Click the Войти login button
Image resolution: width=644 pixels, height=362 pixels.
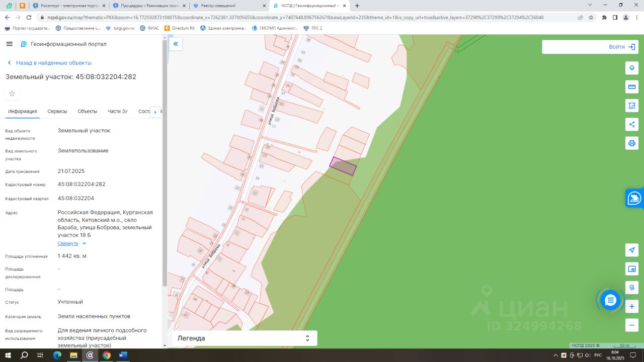(590, 47)
